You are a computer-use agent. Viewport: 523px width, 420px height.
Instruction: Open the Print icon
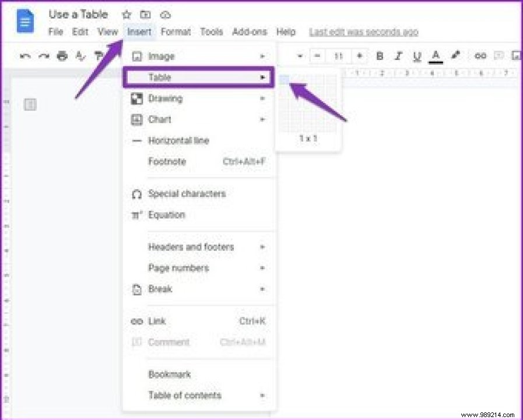click(x=61, y=56)
